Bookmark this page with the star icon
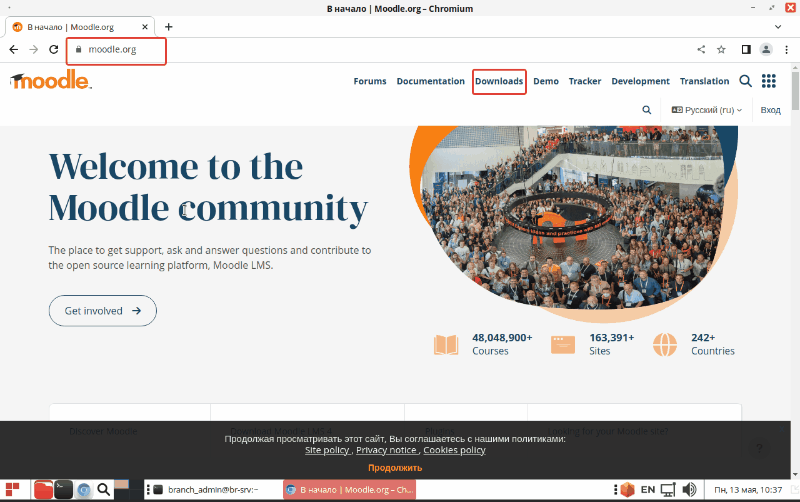 click(x=721, y=49)
